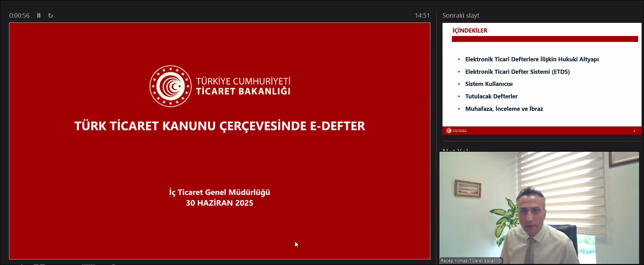Viewport: 644px width, 265px height.
Task: Click 'Elektronik Ticari Defterlere İlişkin Hukuki Altyapı' bullet
Action: 532,59
